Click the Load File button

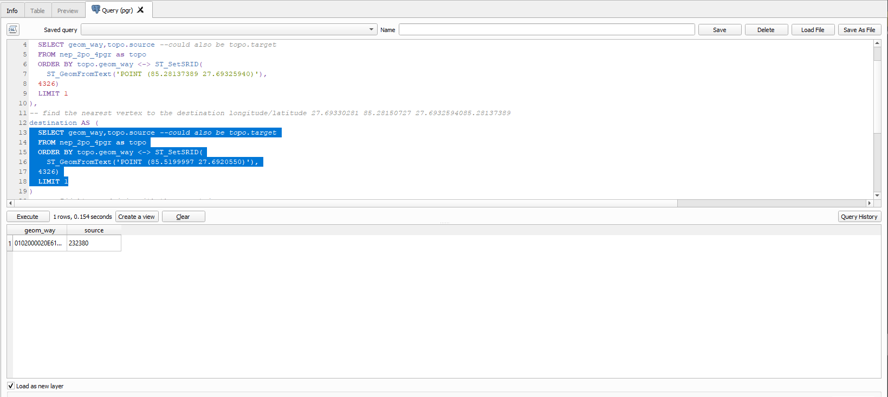click(813, 29)
